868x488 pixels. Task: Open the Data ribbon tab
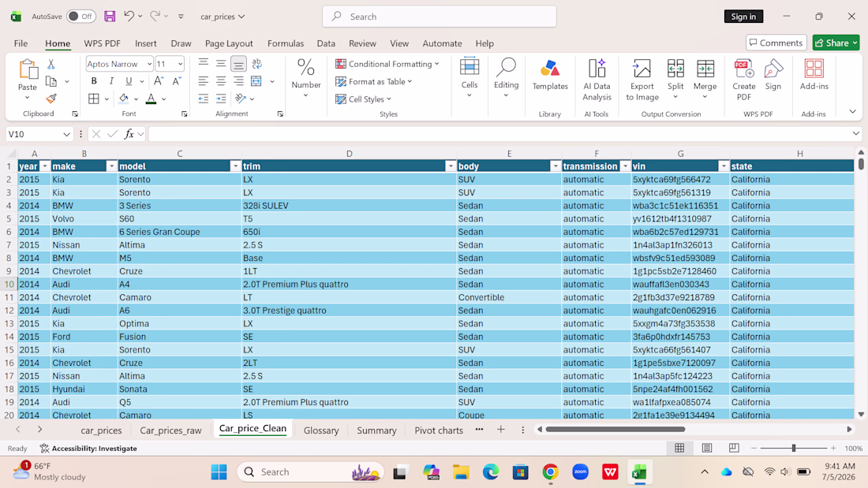(326, 43)
